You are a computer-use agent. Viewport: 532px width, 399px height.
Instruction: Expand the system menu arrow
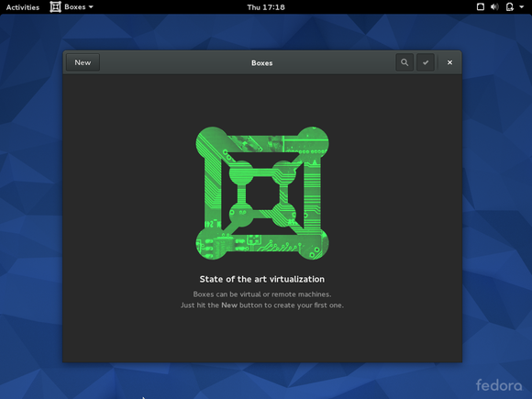tap(522, 6)
